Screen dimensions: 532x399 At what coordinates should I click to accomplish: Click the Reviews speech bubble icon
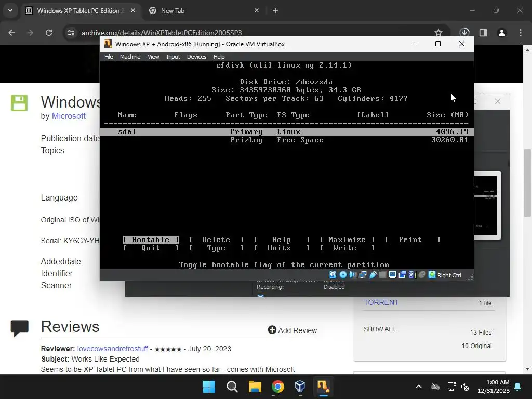click(x=19, y=328)
